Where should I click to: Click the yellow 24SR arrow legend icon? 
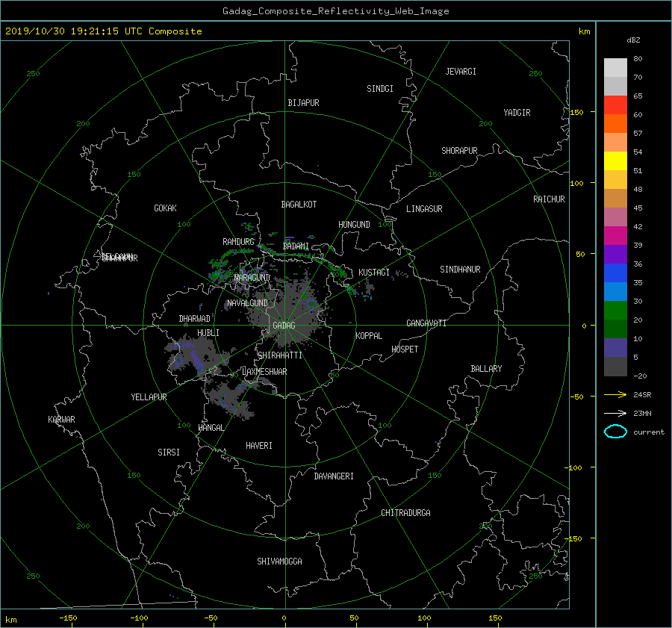point(615,394)
